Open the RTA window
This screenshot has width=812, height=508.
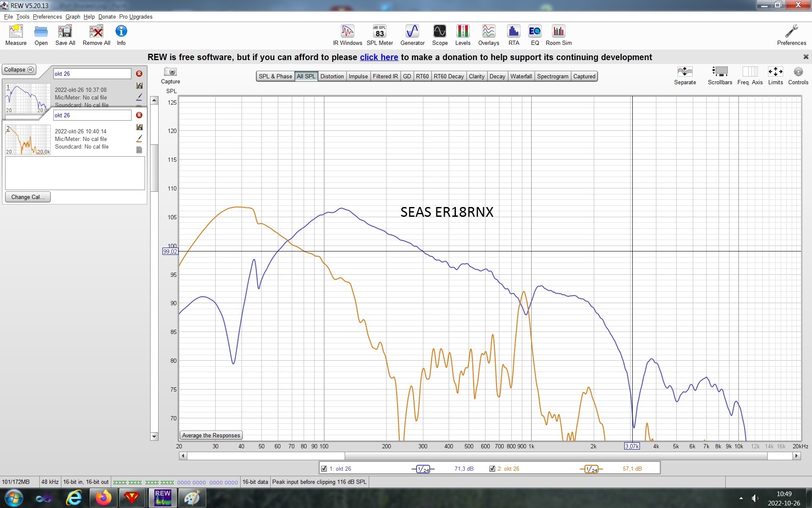(x=514, y=35)
